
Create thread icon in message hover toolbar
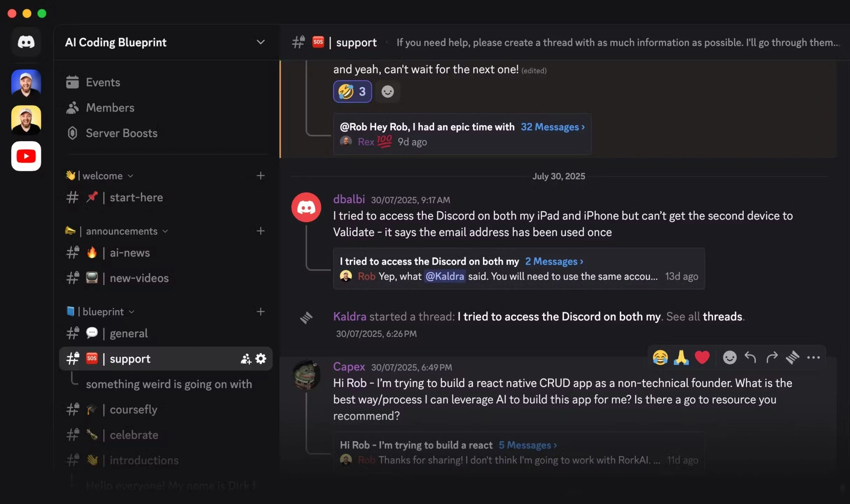[x=792, y=358]
